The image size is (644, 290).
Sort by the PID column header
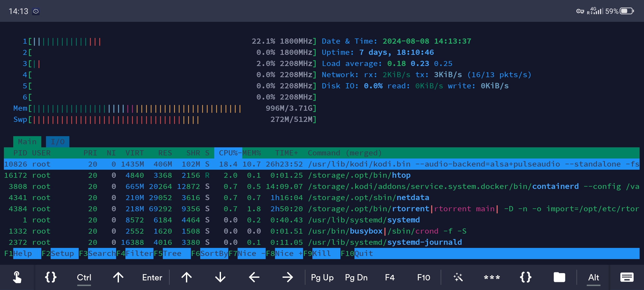pos(20,153)
